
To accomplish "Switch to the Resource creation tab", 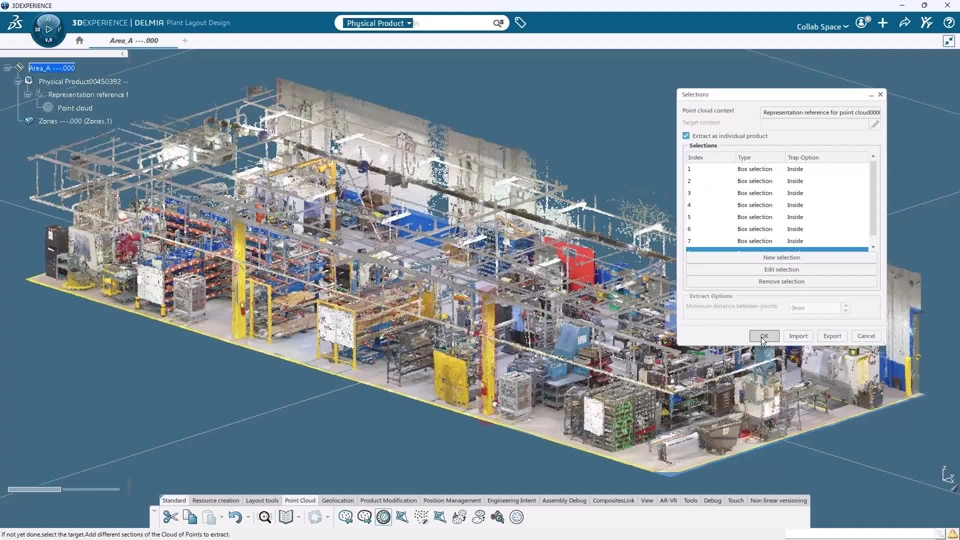I will click(216, 500).
